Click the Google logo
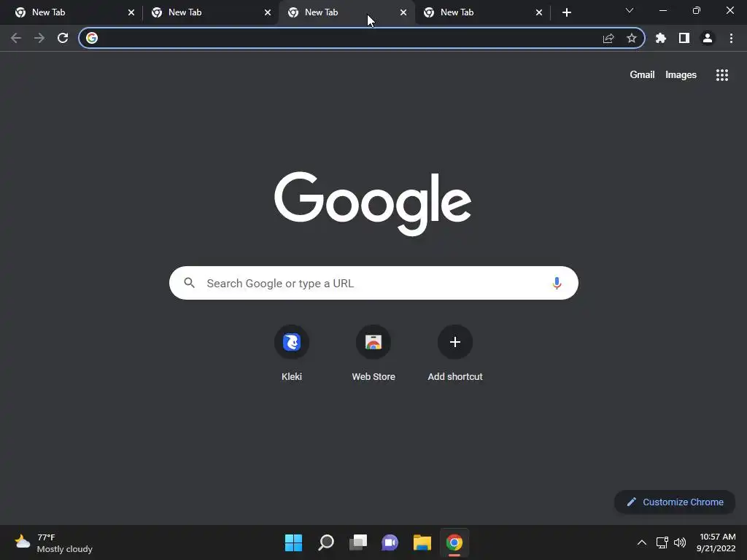 tap(373, 203)
